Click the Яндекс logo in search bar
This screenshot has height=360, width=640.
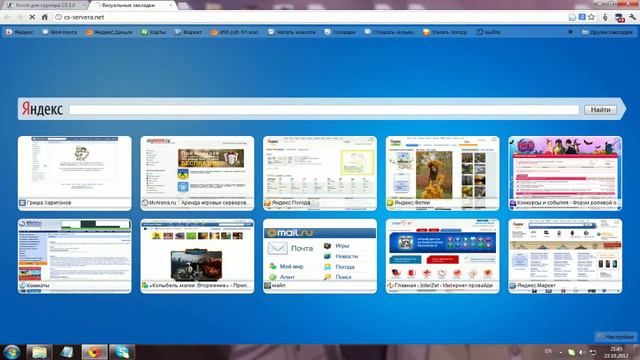(x=42, y=109)
